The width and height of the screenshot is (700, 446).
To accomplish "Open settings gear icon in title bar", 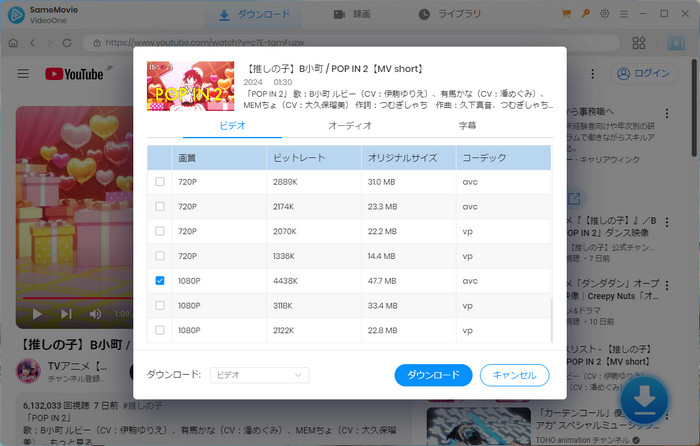I will point(604,14).
